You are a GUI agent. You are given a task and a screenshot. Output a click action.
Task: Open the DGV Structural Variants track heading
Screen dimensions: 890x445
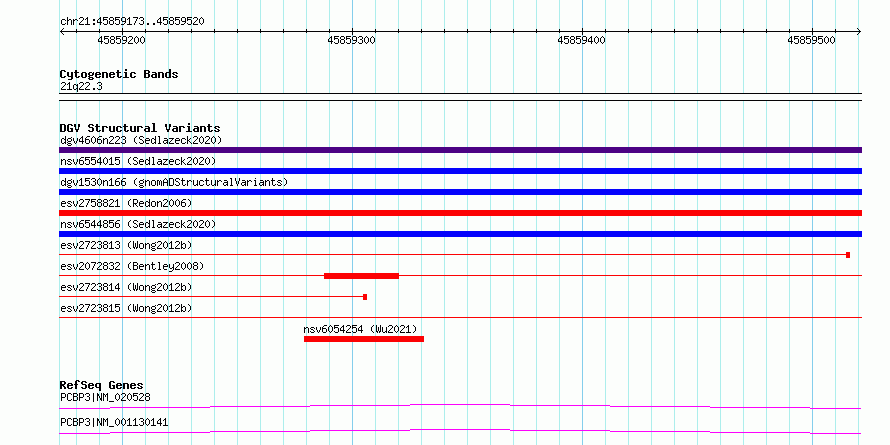140,128
